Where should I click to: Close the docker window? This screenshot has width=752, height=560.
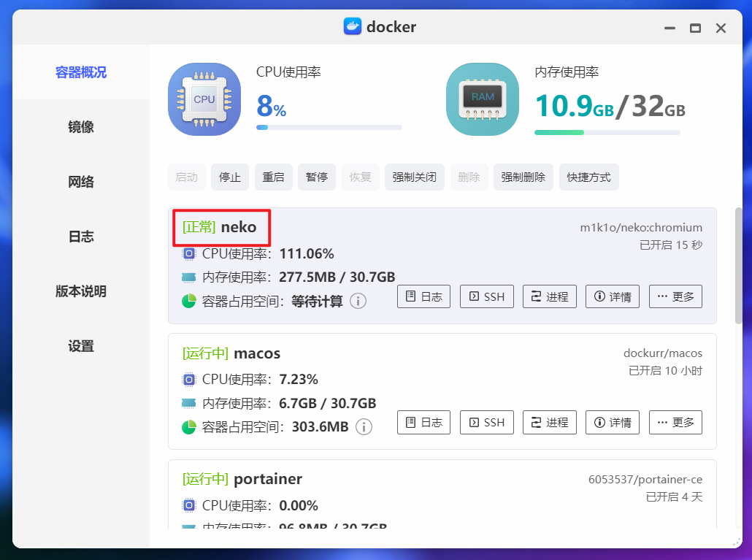point(721,28)
